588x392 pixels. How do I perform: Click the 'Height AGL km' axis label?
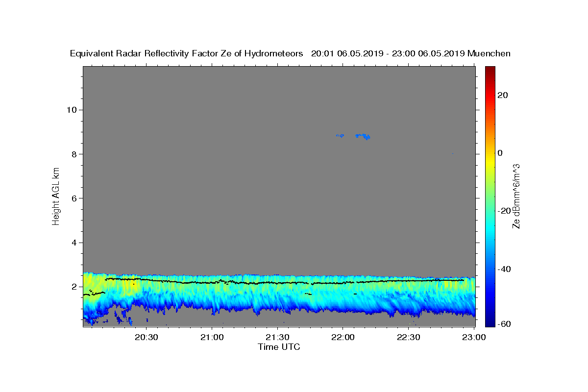(x=56, y=196)
